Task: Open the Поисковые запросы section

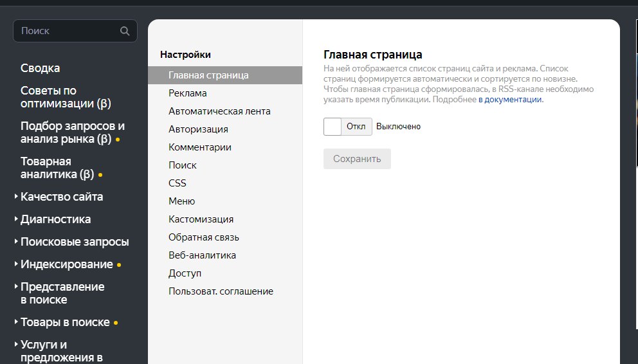Action: 75,242
